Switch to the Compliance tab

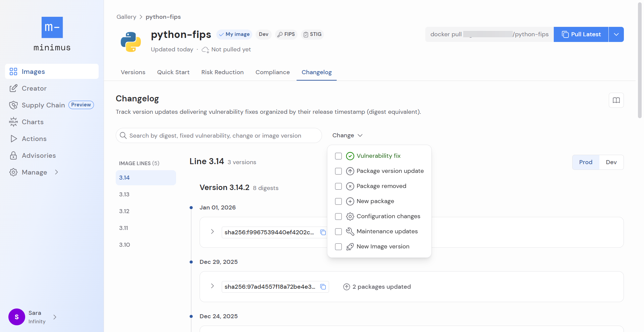[x=272, y=72]
